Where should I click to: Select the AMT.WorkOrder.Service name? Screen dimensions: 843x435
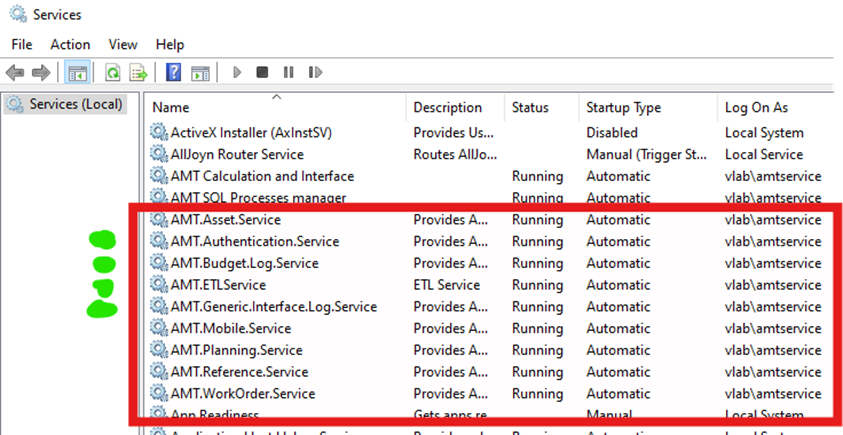pyautogui.click(x=242, y=394)
